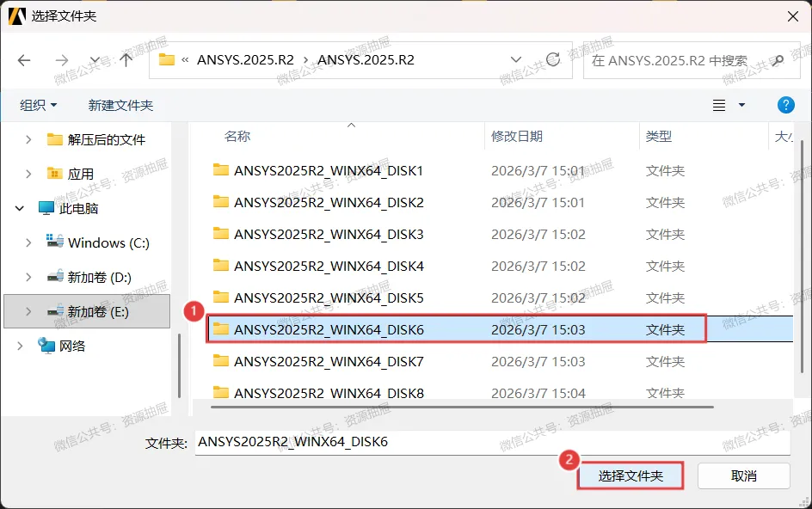Click the last ANSYS.2025.R2 breadcrumb
The image size is (812, 509).
click(366, 60)
